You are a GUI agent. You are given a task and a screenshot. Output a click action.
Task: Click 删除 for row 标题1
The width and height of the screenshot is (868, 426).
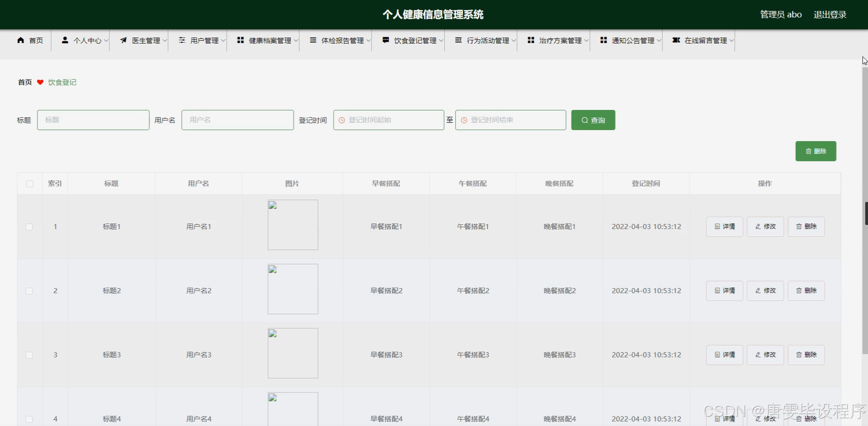tap(806, 227)
